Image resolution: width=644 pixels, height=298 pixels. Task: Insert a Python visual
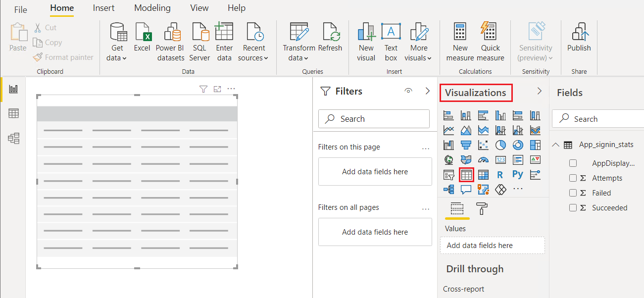(518, 174)
